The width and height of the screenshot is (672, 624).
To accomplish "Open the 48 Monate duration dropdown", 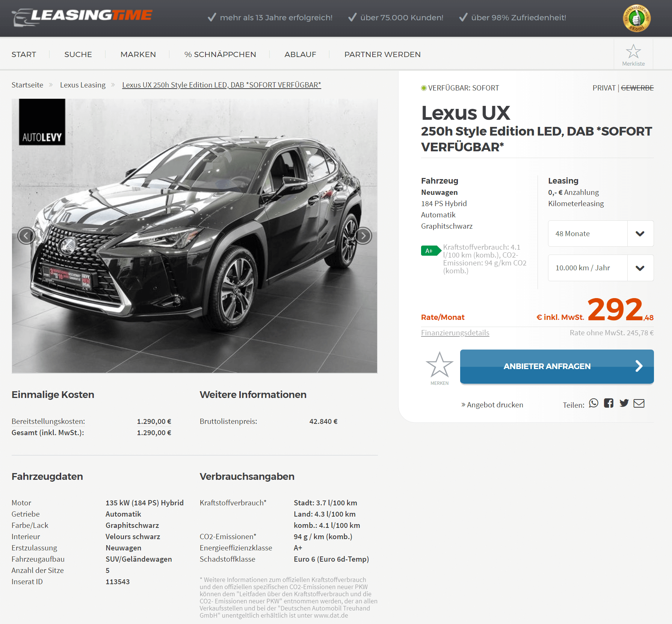I will 601,234.
